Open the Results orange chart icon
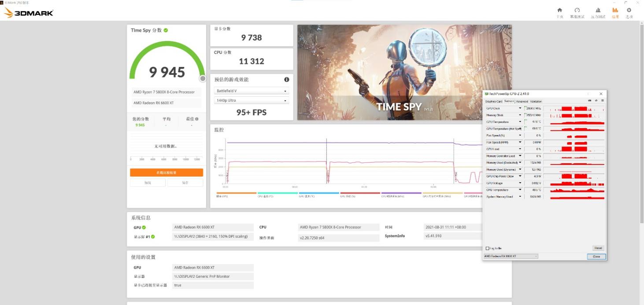The image size is (644, 305). pyautogui.click(x=615, y=11)
